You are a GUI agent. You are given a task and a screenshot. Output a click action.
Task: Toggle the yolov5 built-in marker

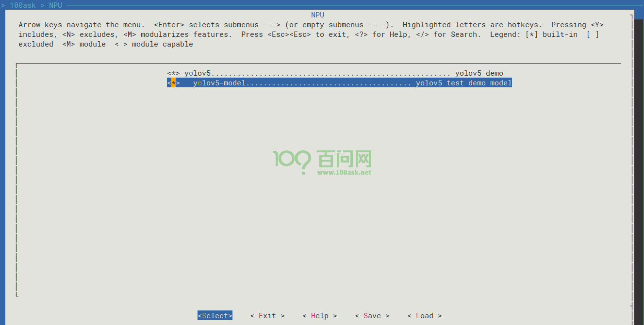click(x=173, y=73)
